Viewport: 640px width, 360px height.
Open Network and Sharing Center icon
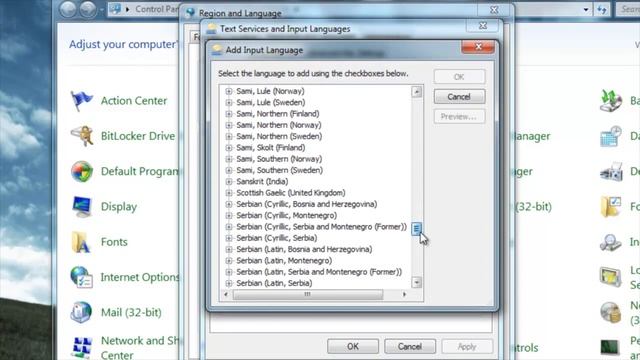(82, 347)
